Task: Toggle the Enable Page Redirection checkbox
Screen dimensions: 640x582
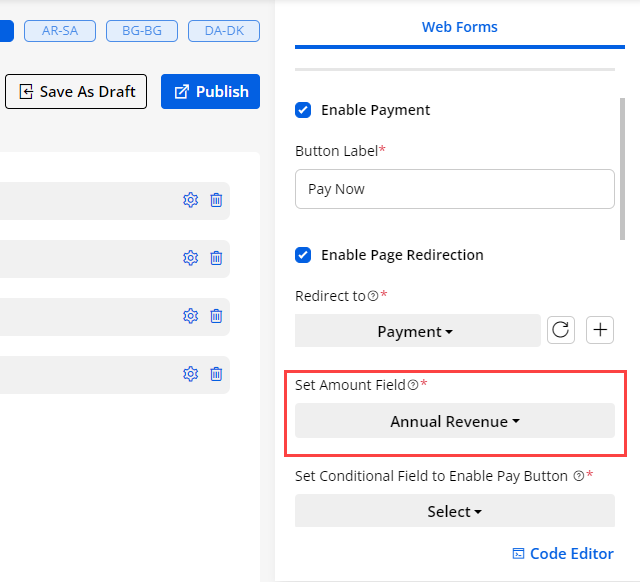Action: point(303,255)
